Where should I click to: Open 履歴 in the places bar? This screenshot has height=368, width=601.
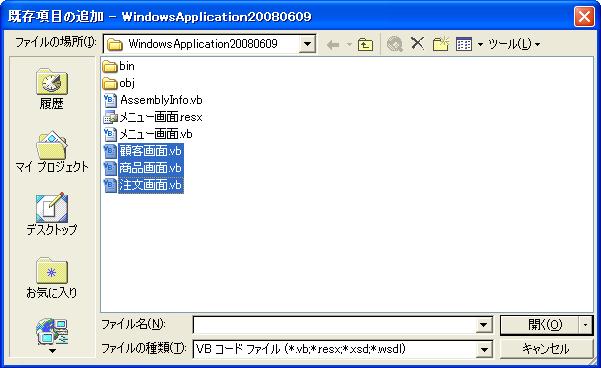coord(52,89)
